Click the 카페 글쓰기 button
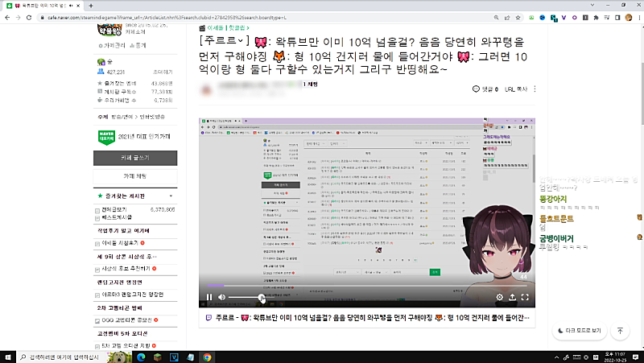Screen dimensions: 644x363 click(135, 158)
